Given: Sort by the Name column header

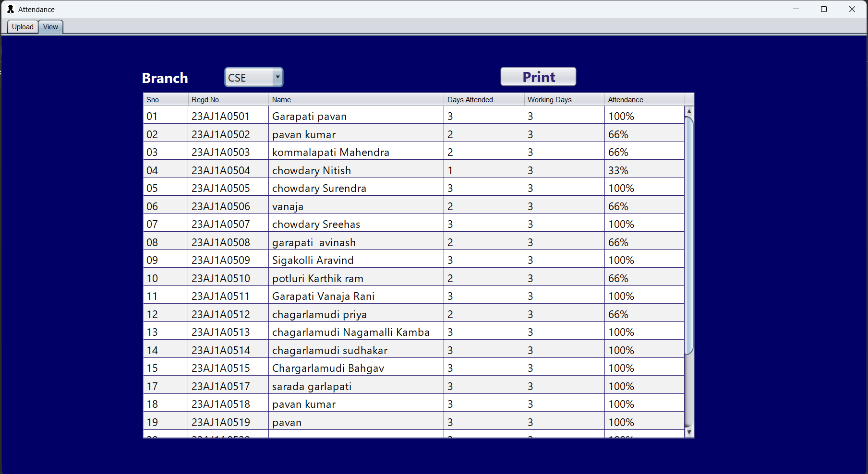Looking at the screenshot, I should [356, 100].
